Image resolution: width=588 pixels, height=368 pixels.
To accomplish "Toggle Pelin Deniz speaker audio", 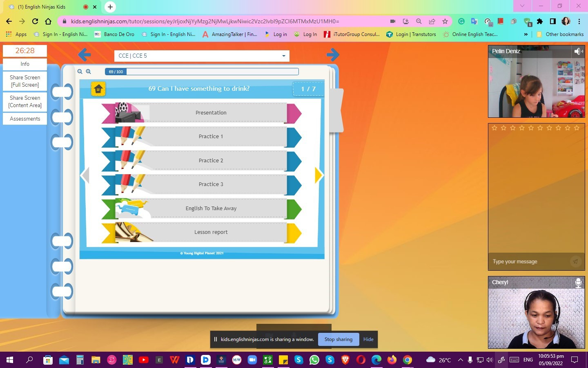I will [x=578, y=51].
